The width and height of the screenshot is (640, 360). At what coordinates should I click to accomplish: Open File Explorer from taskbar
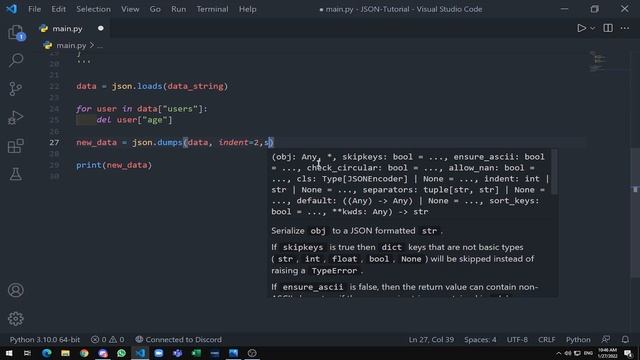[x=65, y=353]
